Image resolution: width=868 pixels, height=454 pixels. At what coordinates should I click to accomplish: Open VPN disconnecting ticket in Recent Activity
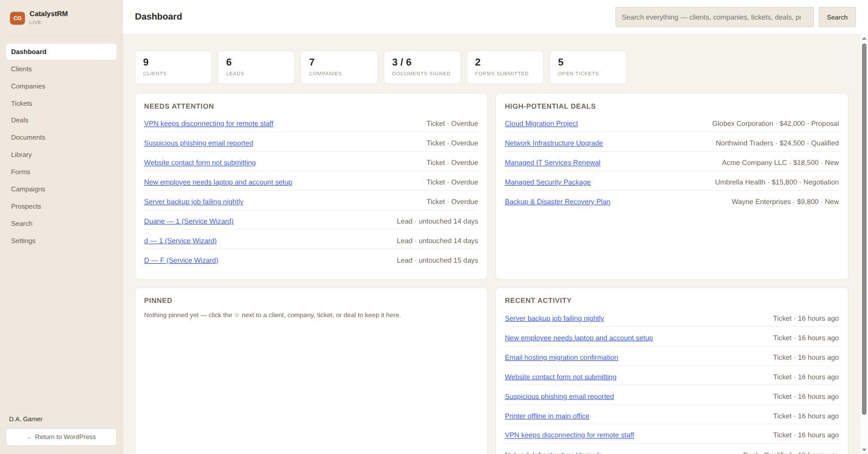point(569,435)
